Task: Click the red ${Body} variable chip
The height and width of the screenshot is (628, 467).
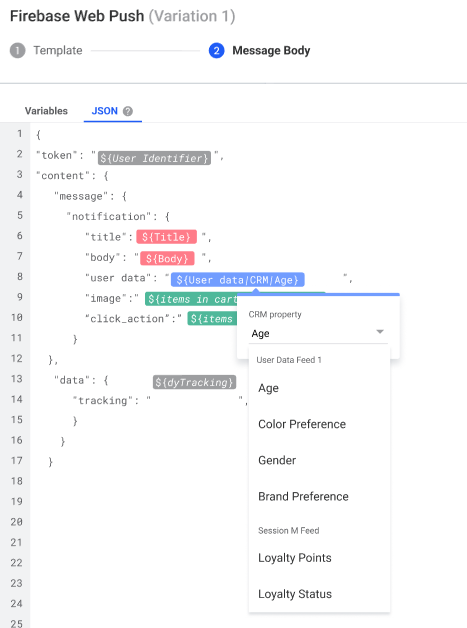Action: [167, 258]
